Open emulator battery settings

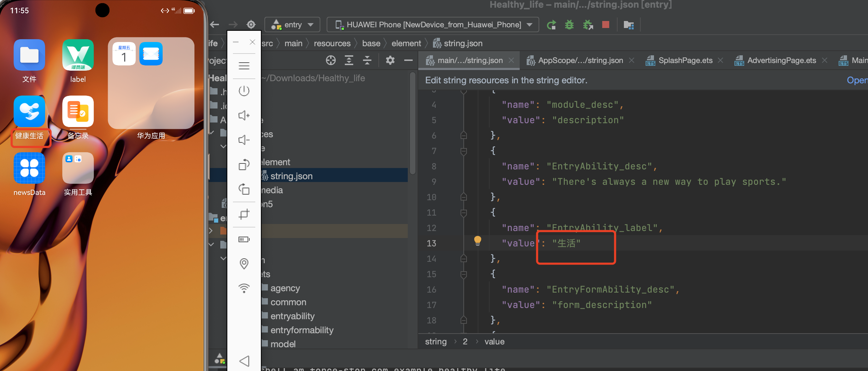pos(244,239)
